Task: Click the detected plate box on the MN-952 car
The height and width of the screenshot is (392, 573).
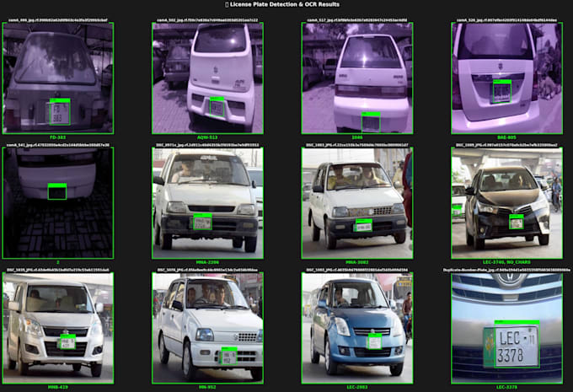Action: [x=228, y=357]
